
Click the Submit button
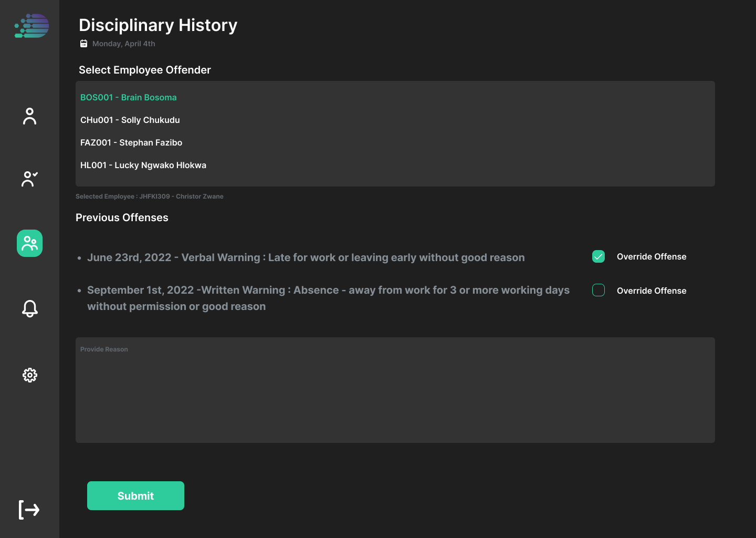[135, 495]
